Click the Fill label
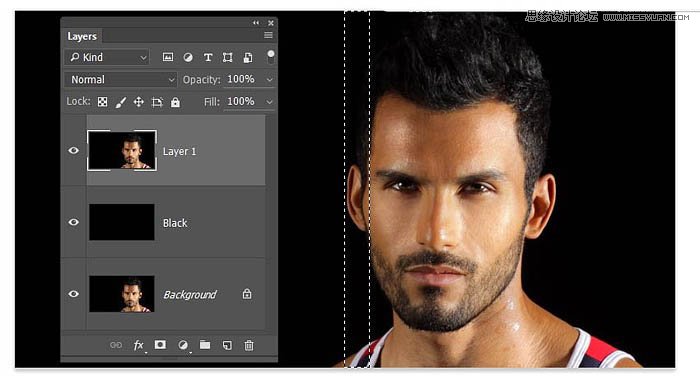The image size is (700, 380). [x=212, y=102]
